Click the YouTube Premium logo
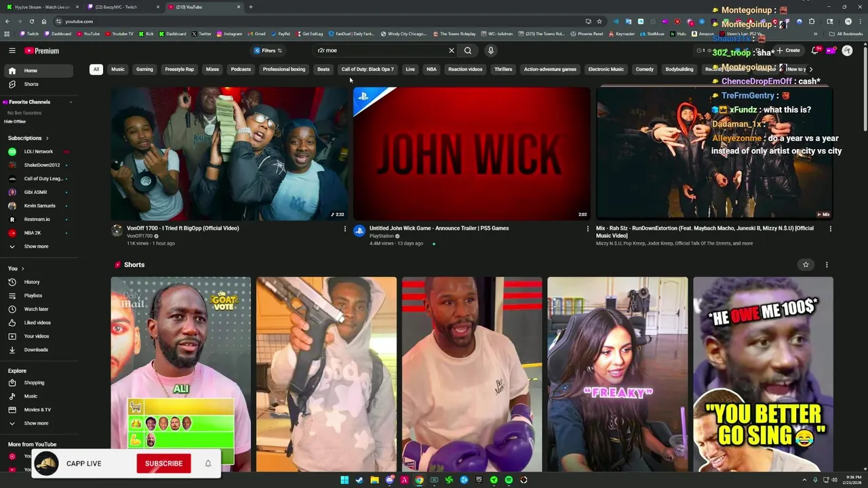Screen dimensions: 868x488 pos(42,51)
